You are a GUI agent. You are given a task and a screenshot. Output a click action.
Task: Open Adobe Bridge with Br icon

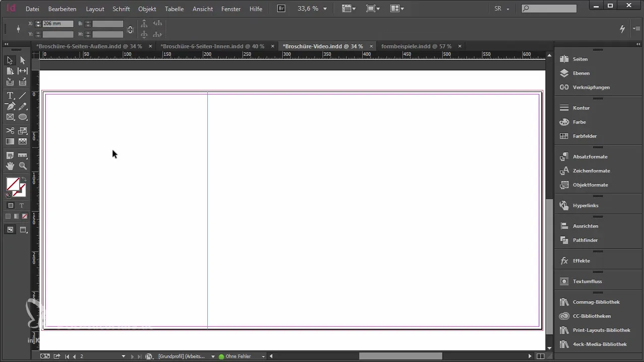point(281,9)
